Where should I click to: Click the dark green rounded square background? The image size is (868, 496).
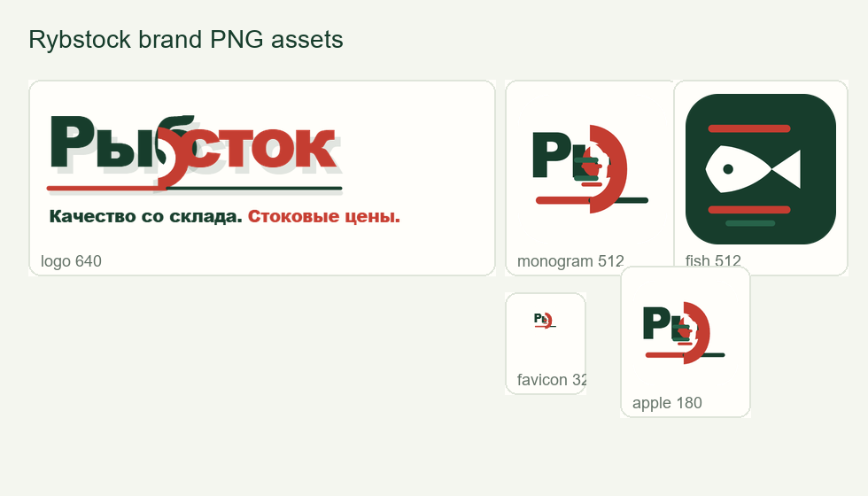[x=761, y=169]
